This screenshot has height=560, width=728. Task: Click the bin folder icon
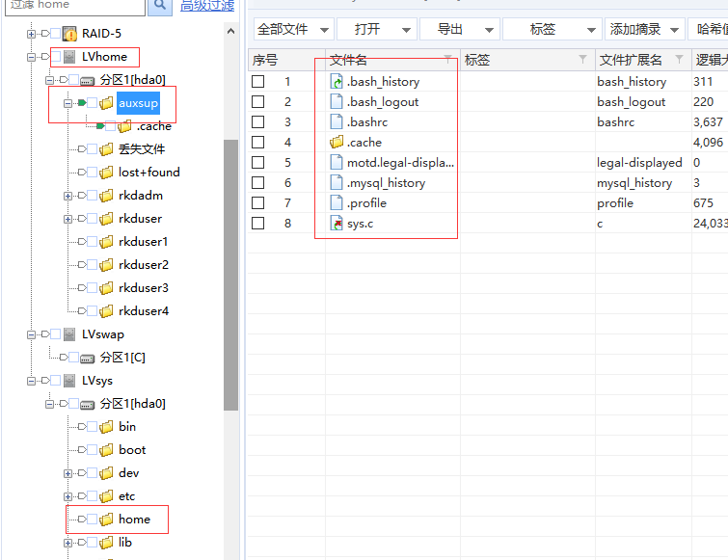pos(106,427)
